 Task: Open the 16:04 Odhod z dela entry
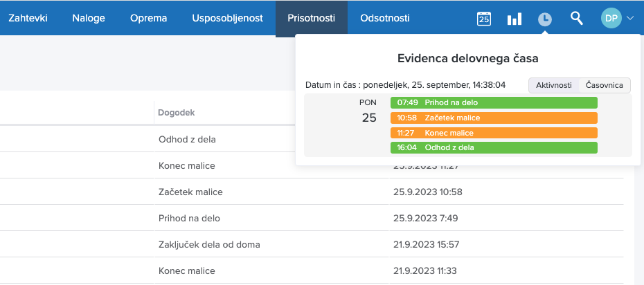(x=493, y=147)
